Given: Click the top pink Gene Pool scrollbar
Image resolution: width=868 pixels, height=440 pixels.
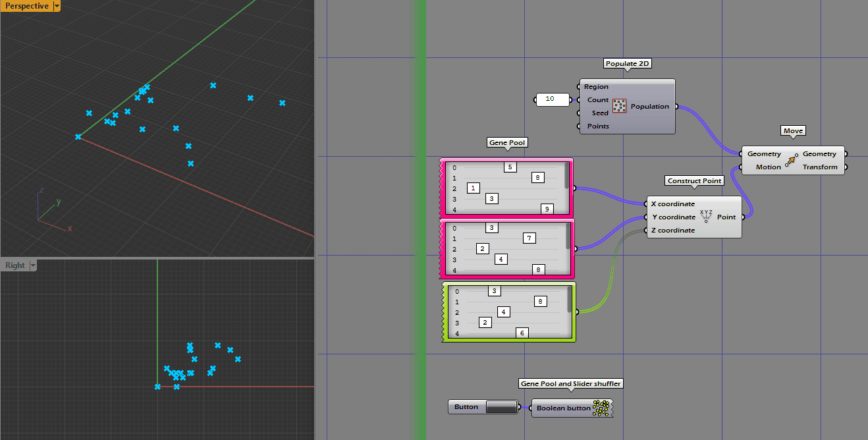Looking at the screenshot, I should coord(567,175).
